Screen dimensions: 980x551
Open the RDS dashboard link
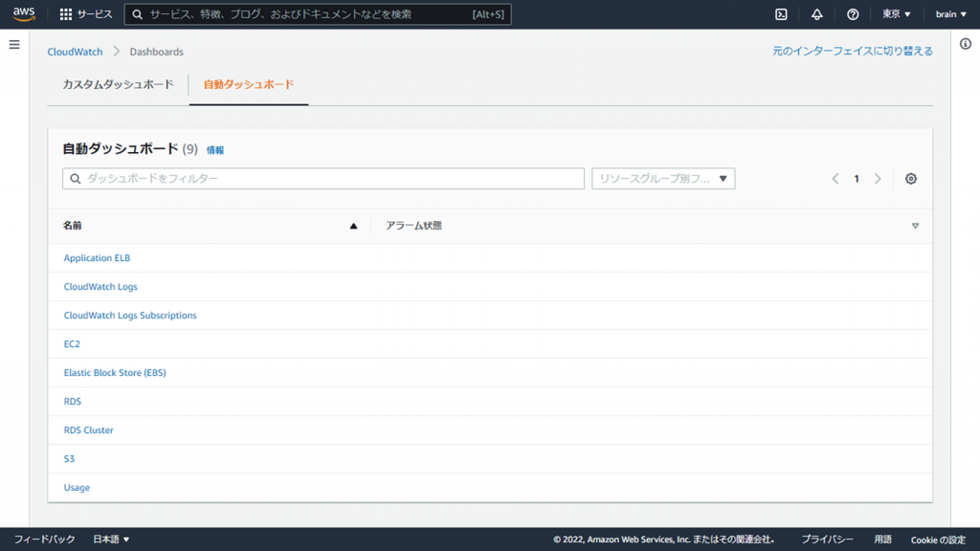point(73,402)
